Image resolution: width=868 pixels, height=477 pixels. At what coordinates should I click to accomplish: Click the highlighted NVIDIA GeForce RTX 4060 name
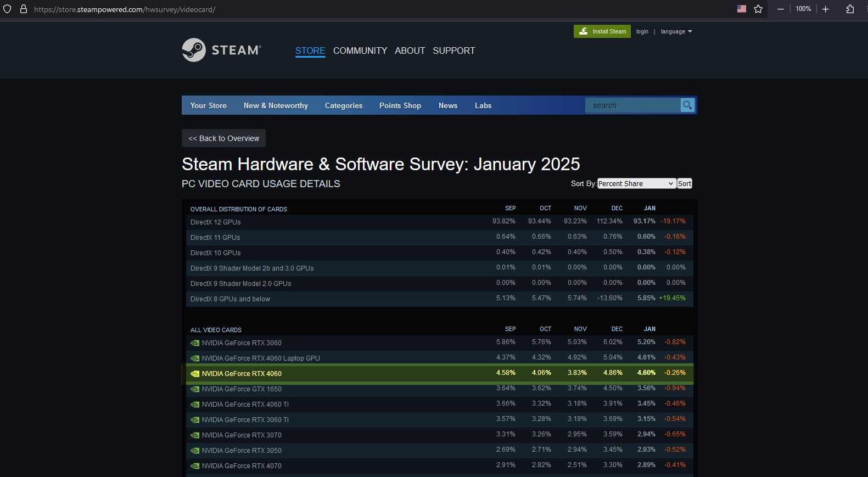[x=242, y=374]
